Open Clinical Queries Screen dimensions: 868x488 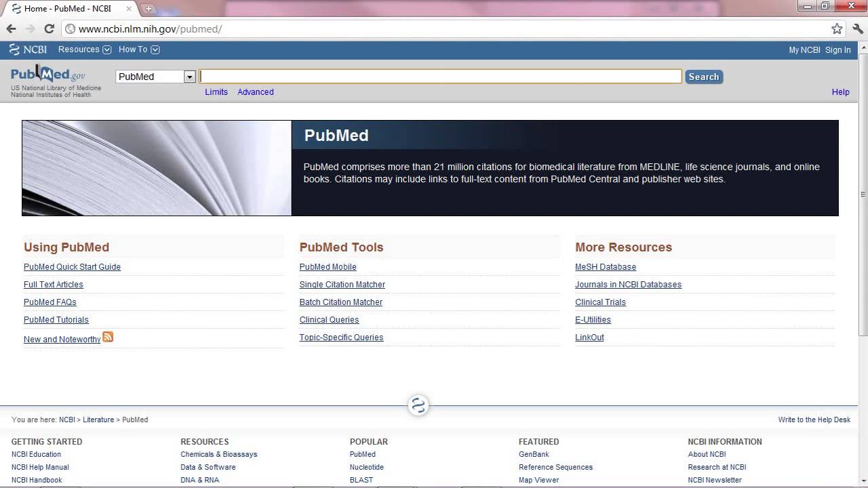pos(330,320)
